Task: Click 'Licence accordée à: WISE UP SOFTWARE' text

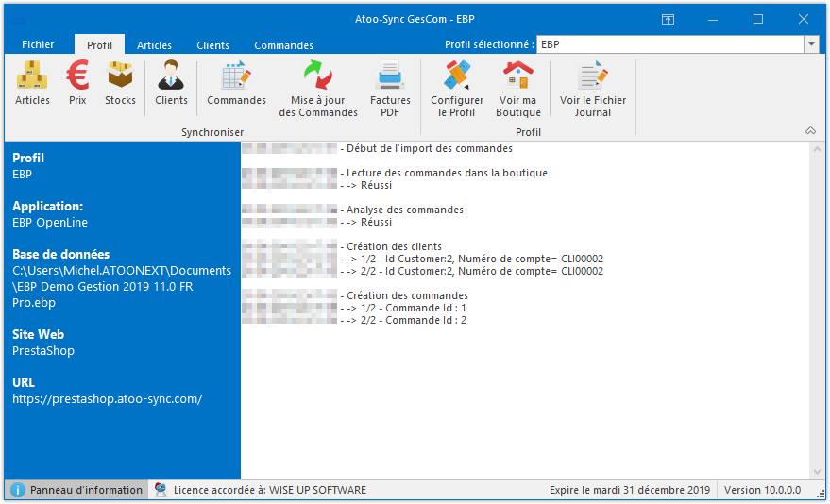Action: 270,490
